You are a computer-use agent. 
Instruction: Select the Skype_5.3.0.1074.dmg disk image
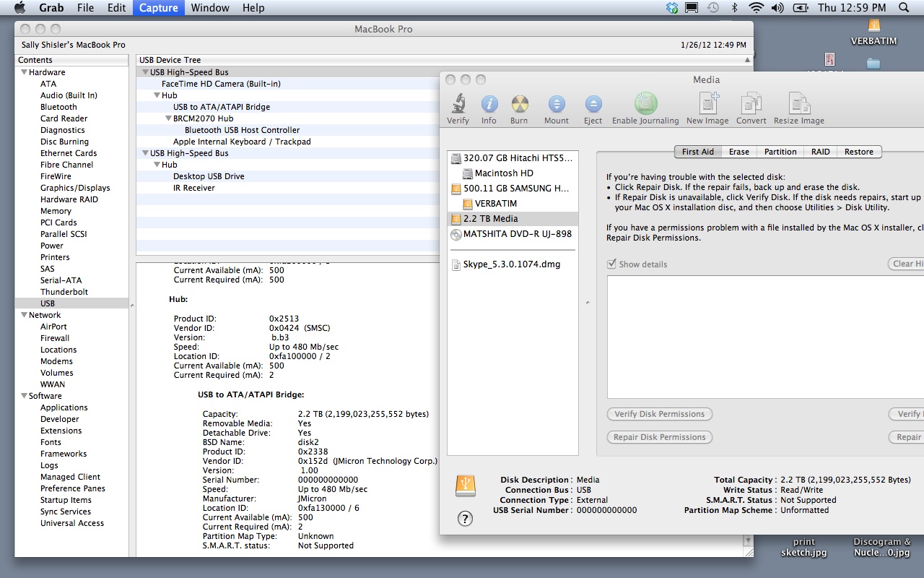tap(513, 264)
